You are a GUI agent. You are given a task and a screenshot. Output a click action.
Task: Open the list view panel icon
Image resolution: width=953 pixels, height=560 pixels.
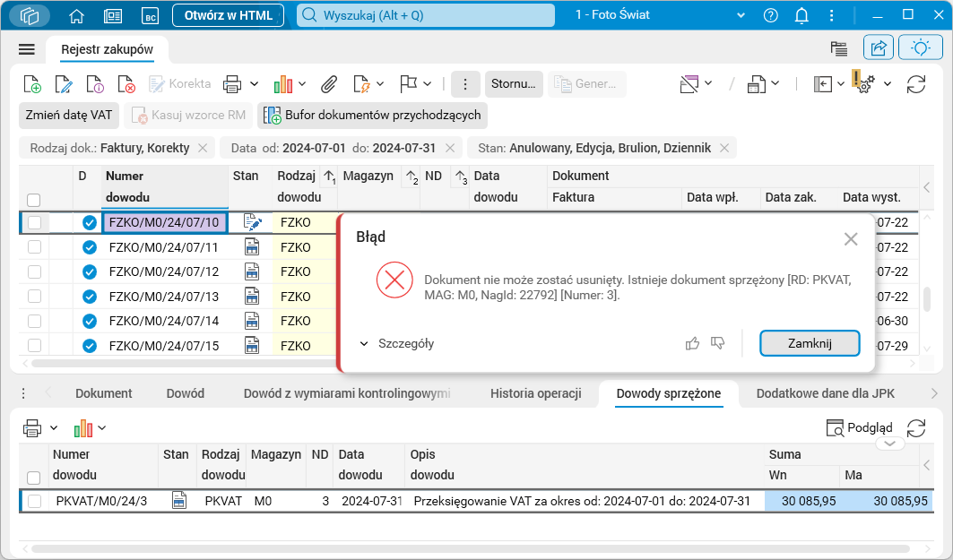(x=839, y=48)
